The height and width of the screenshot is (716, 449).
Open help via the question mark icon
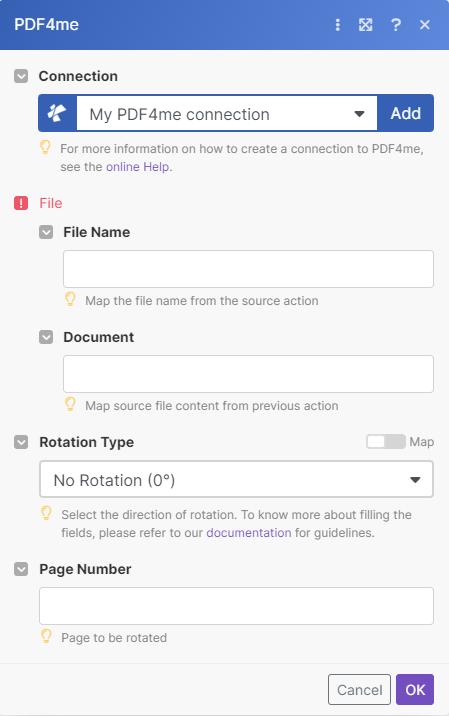click(396, 25)
